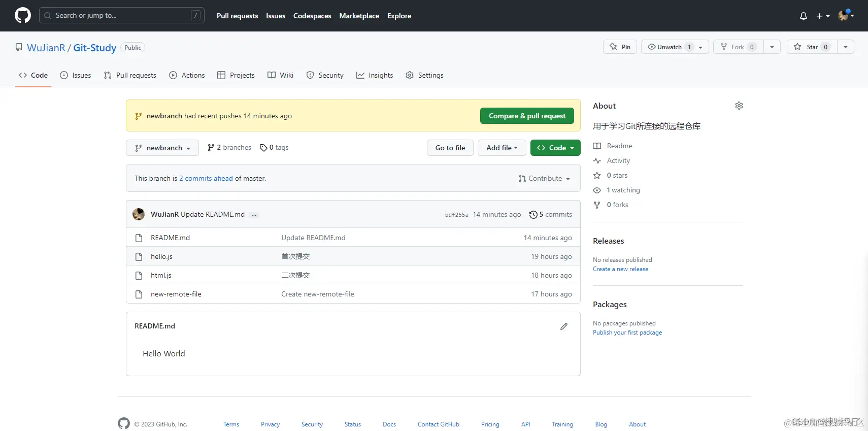Expand the Star lists dropdown caret
Screen dimensions: 868x431
[846, 47]
